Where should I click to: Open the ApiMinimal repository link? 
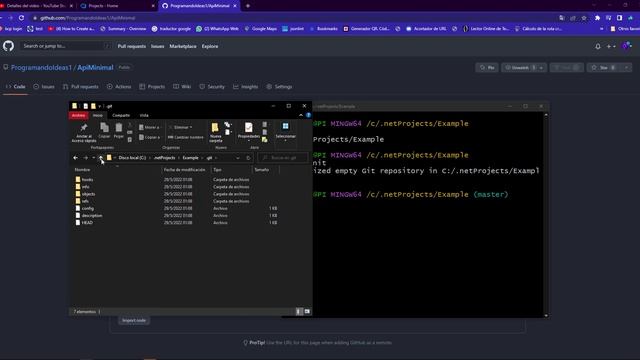[95, 68]
